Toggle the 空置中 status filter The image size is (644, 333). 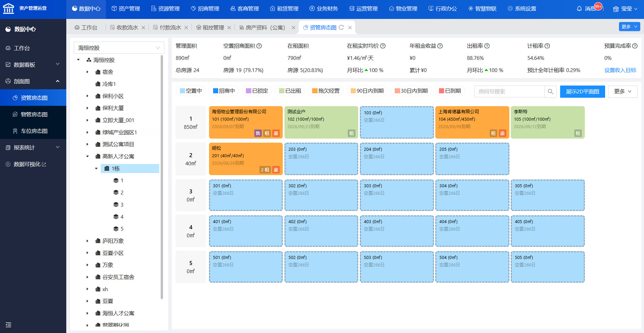[191, 91]
